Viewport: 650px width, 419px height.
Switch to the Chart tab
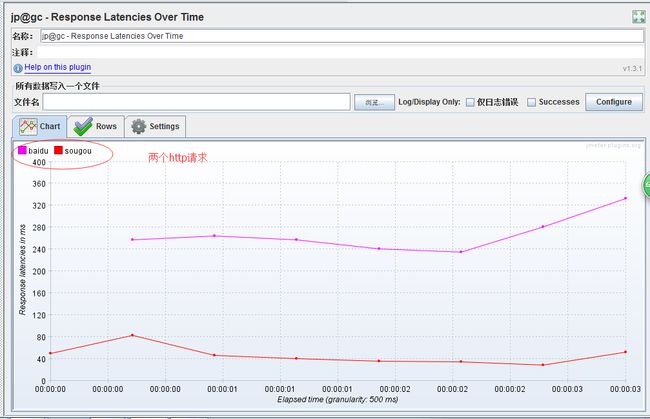pyautogui.click(x=40, y=126)
